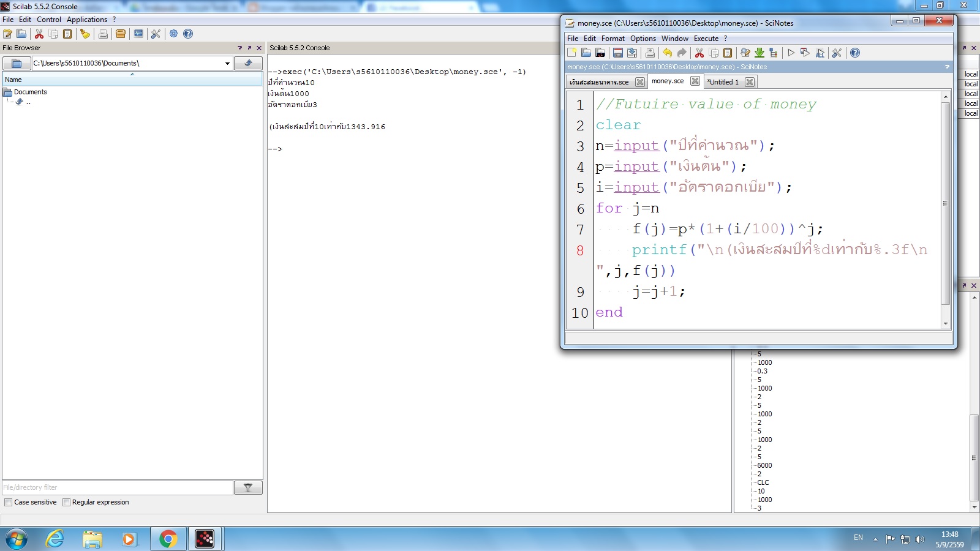Viewport: 980px width, 551px height.
Task: Click the SciNotes Save As icon
Action: click(632, 53)
